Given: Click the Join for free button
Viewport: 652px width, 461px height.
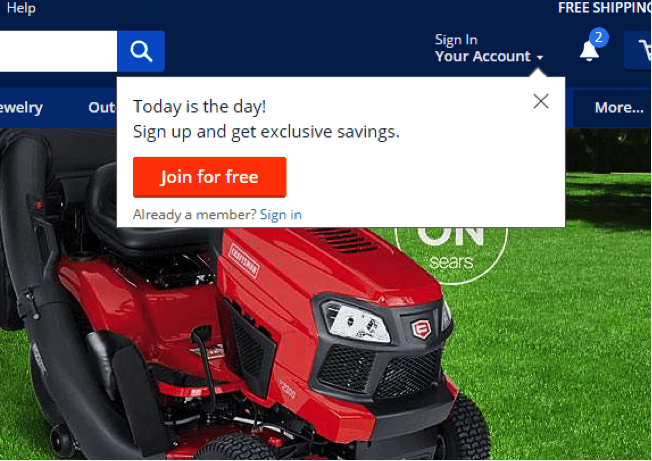Looking at the screenshot, I should (x=210, y=177).
